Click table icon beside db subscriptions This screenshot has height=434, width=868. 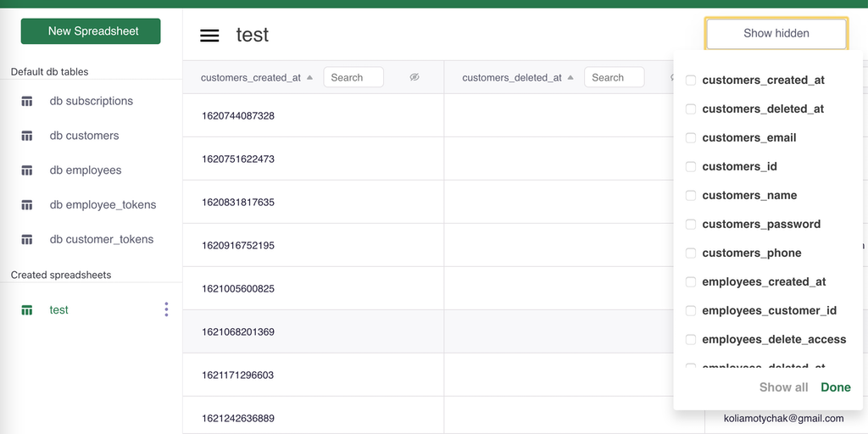27,102
